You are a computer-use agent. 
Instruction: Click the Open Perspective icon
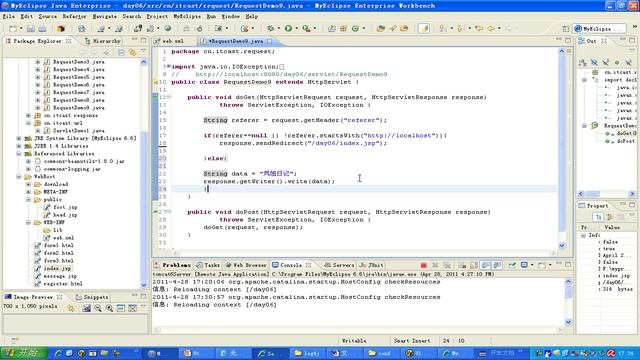tap(566, 29)
